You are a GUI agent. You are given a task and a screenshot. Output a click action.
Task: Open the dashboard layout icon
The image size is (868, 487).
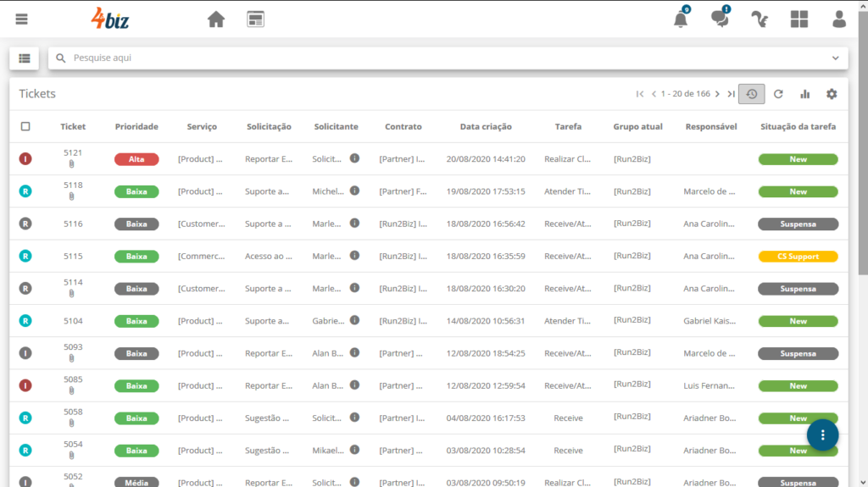click(x=255, y=19)
